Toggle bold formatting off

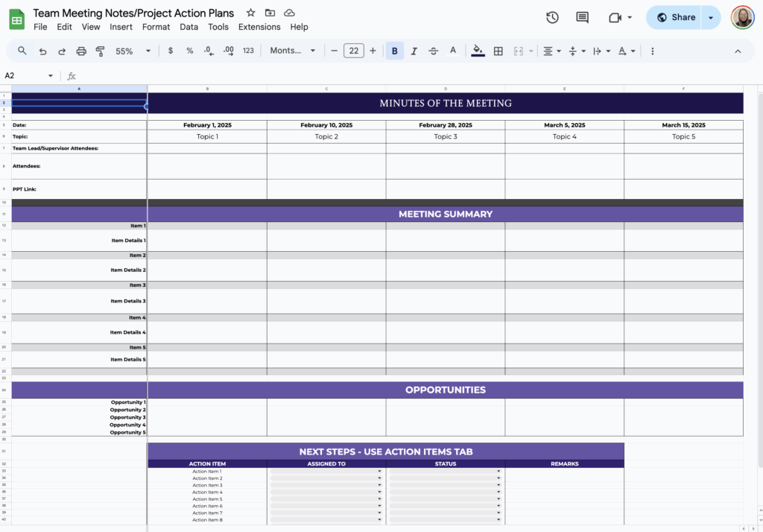tap(394, 51)
